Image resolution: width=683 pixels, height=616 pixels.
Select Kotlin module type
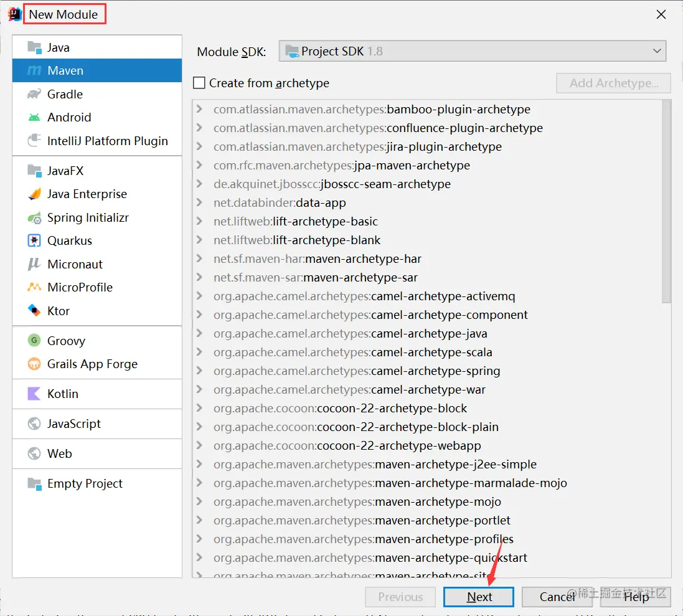tap(97, 394)
